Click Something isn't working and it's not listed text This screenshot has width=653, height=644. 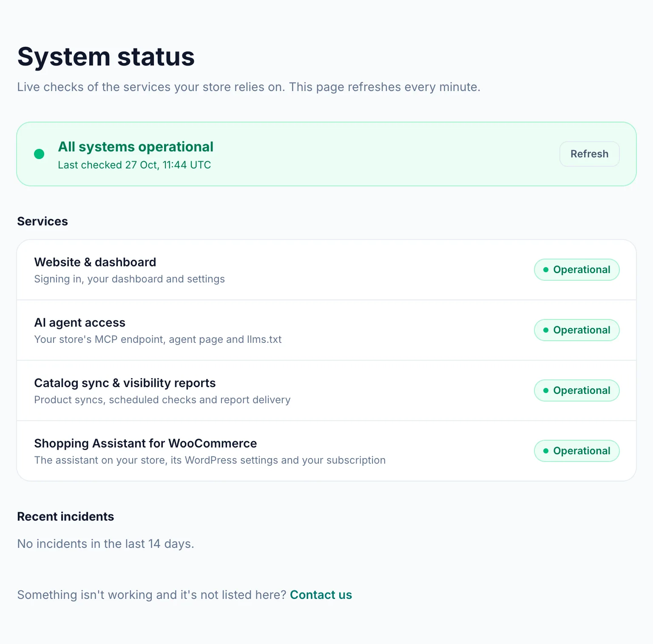point(152,595)
